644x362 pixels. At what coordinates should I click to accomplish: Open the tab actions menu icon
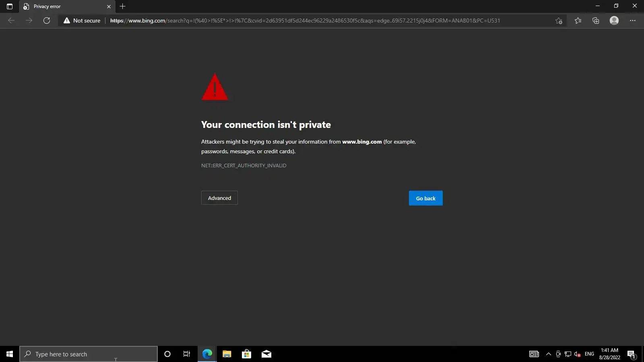tap(10, 6)
